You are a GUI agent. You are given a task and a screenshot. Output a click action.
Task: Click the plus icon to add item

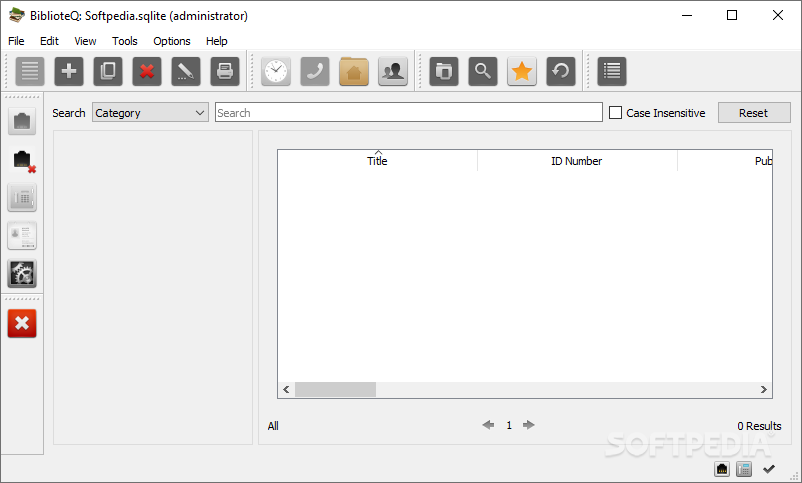pyautogui.click(x=69, y=71)
